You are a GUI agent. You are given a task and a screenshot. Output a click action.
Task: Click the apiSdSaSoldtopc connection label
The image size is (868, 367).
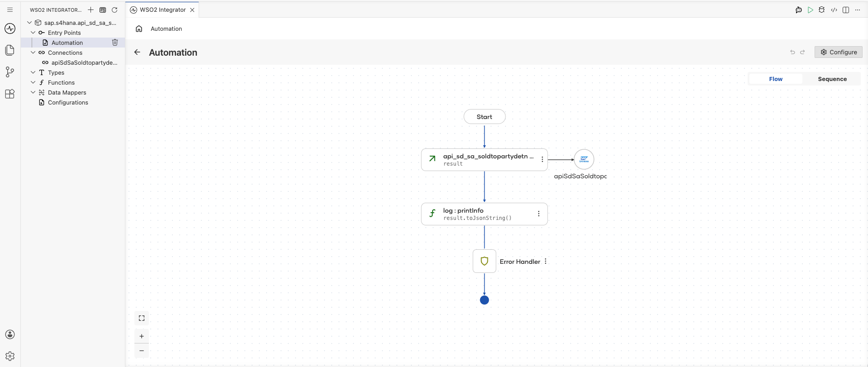tap(580, 176)
